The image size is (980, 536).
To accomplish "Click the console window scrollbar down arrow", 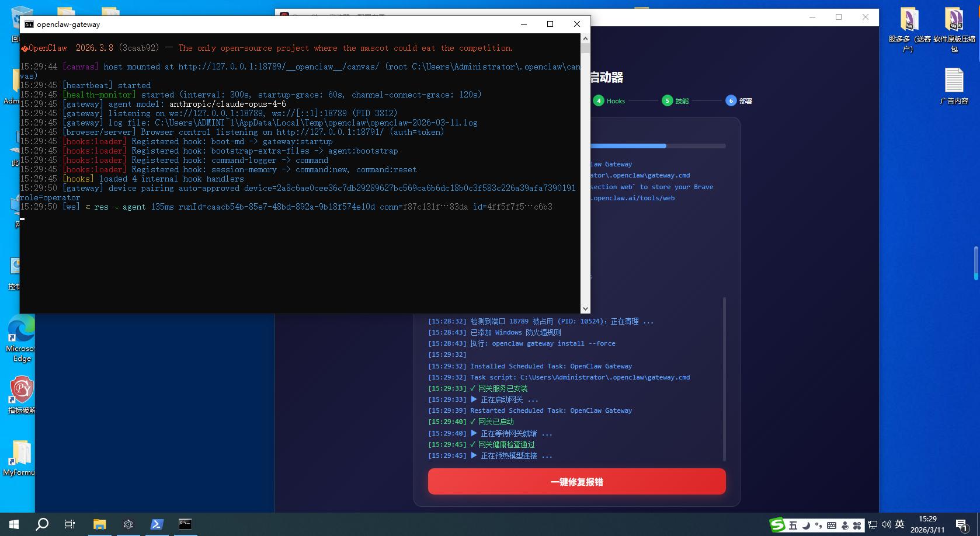I will pos(585,309).
